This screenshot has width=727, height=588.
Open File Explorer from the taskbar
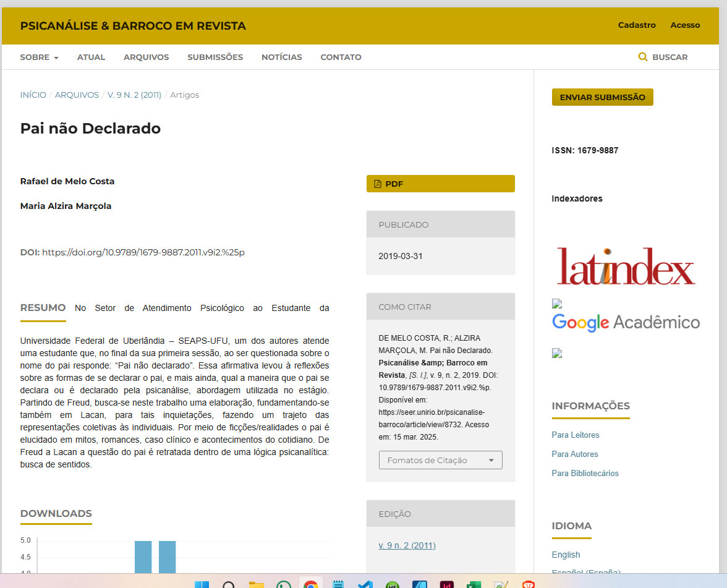click(257, 584)
